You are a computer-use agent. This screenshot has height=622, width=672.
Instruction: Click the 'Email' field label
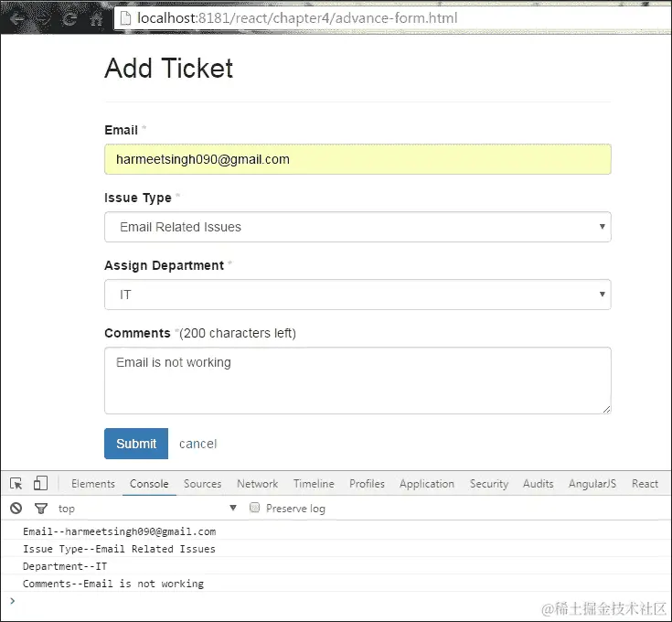122,130
